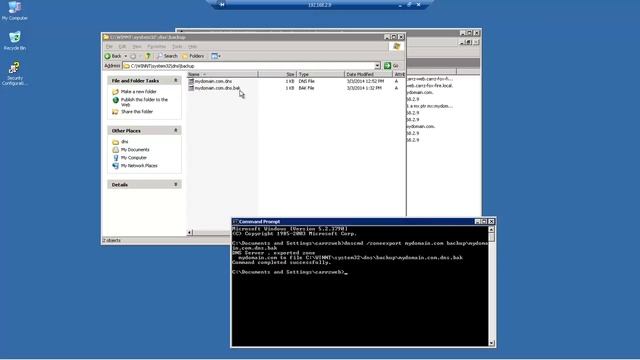Click the mydomain.com.dns.bak file icon
Viewport: 640px width, 360px height.
(191, 88)
